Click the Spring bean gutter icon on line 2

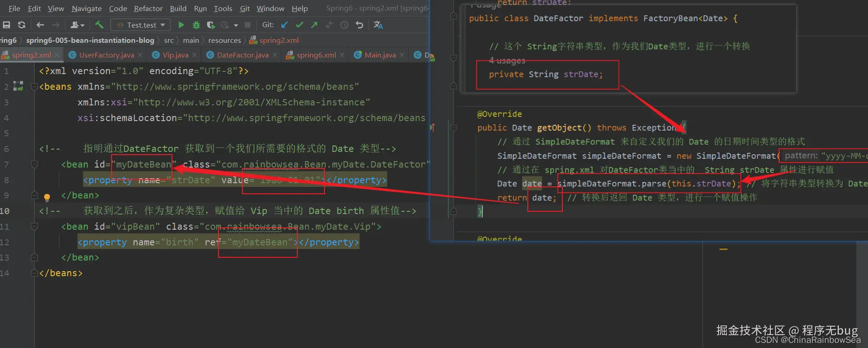point(18,86)
